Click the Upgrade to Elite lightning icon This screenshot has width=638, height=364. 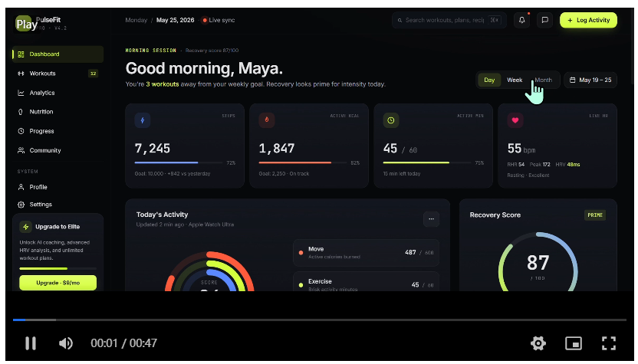point(25,227)
